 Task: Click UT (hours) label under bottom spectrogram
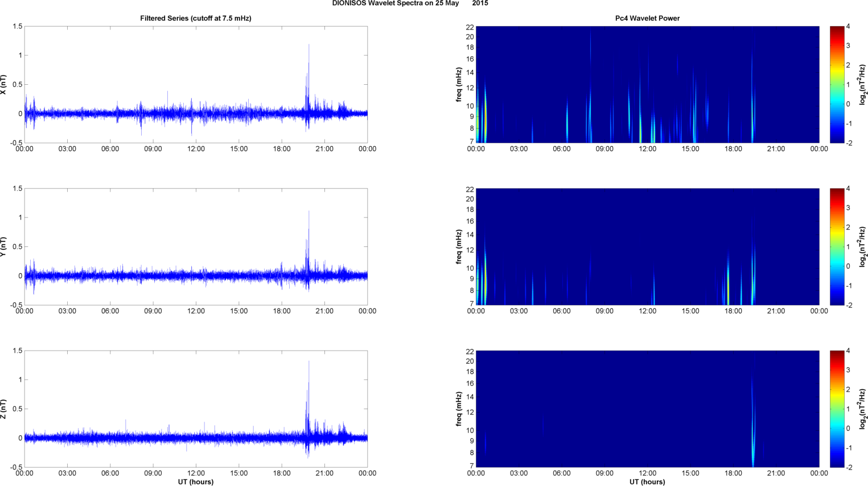click(x=647, y=481)
